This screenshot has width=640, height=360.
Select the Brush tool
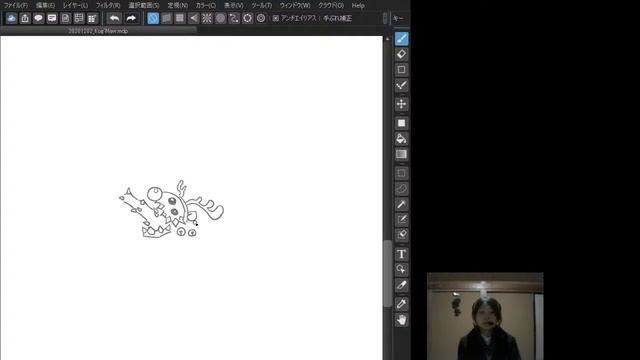pyautogui.click(x=402, y=39)
